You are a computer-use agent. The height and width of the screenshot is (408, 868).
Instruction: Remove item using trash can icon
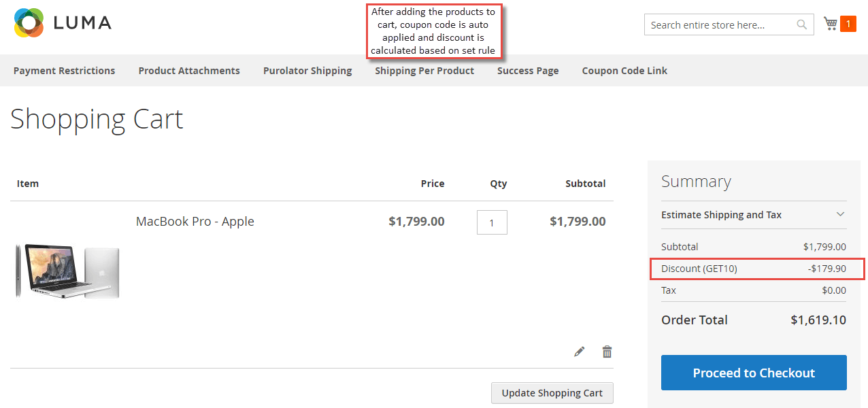coord(607,352)
